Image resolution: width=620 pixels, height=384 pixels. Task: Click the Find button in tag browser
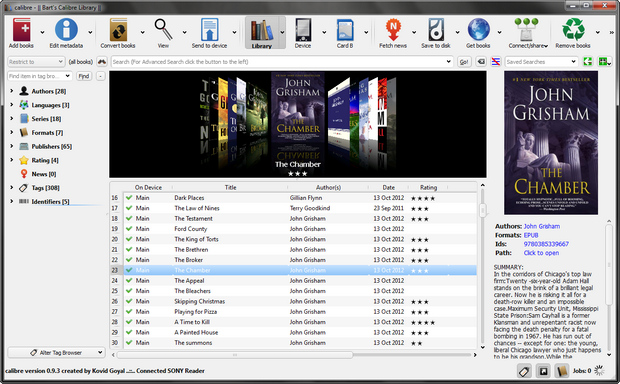click(x=83, y=76)
